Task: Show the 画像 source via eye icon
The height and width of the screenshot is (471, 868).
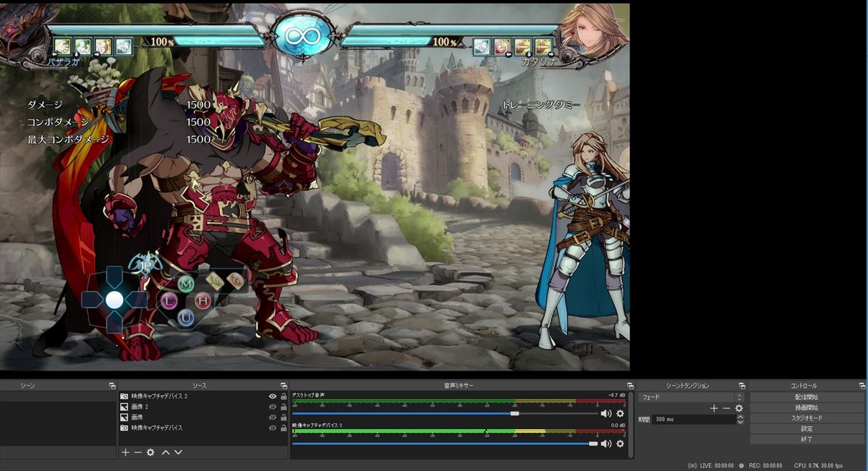Action: click(273, 417)
